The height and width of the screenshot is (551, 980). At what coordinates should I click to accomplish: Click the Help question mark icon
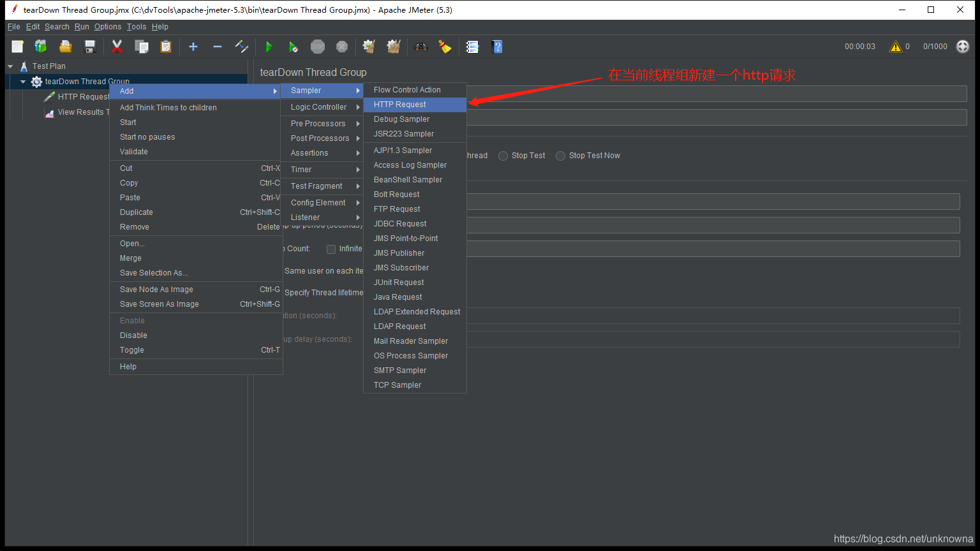(x=497, y=47)
